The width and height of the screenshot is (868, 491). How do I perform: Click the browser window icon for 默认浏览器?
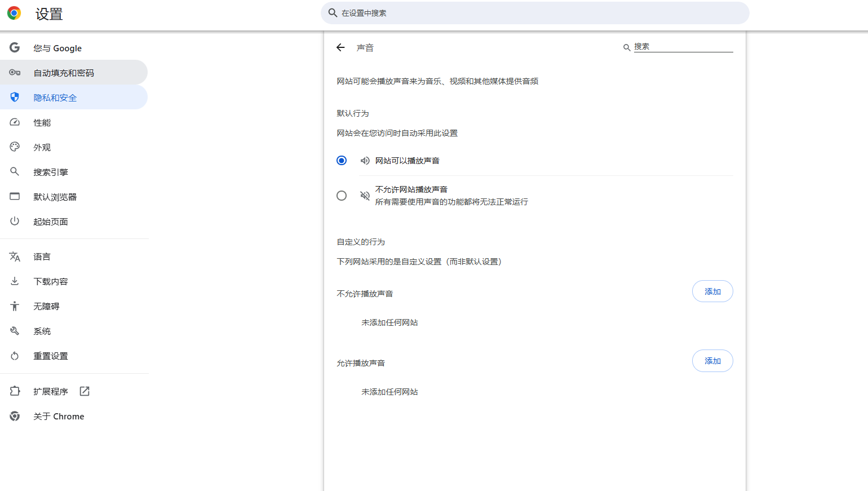click(x=15, y=196)
